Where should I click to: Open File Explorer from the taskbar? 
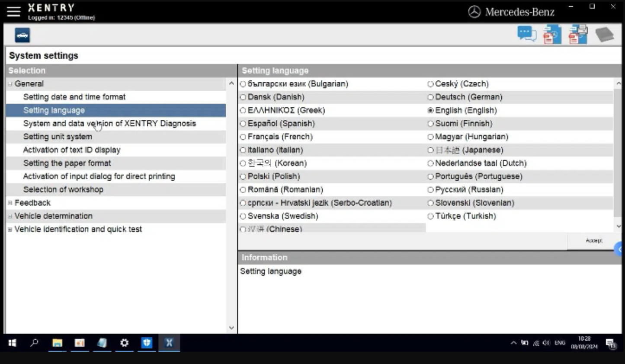click(x=57, y=343)
